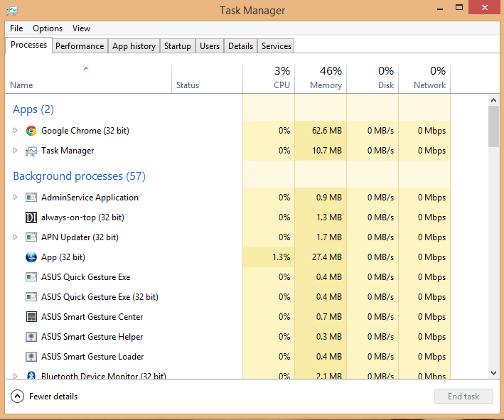Viewport: 504px width, 420px height.
Task: Click the vertical scrollbar thumb
Action: point(494,126)
